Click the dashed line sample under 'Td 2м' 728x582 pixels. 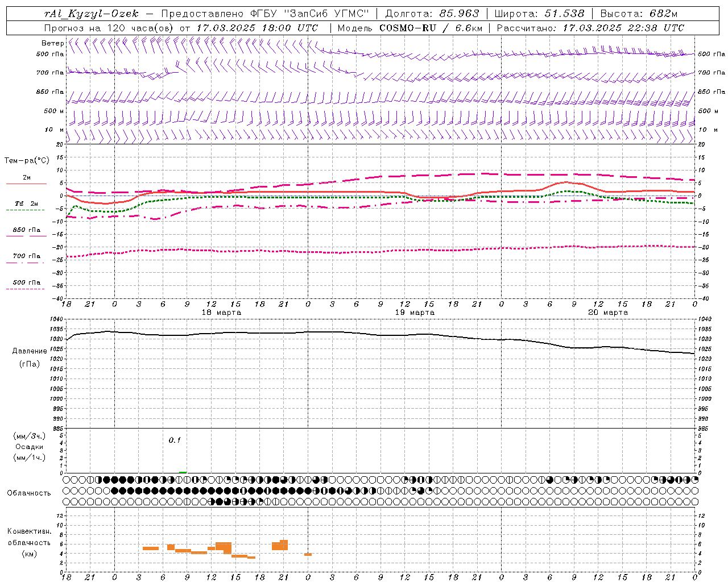(25, 210)
